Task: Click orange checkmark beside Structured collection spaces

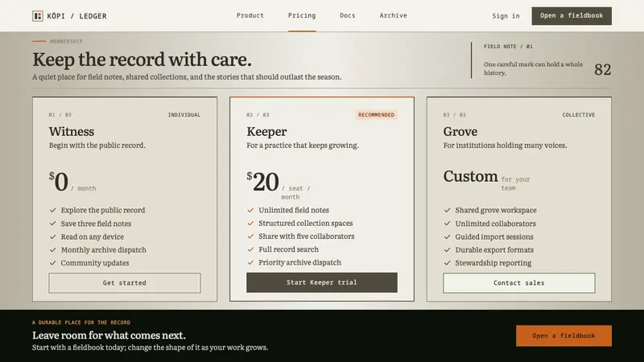Action: pos(250,223)
